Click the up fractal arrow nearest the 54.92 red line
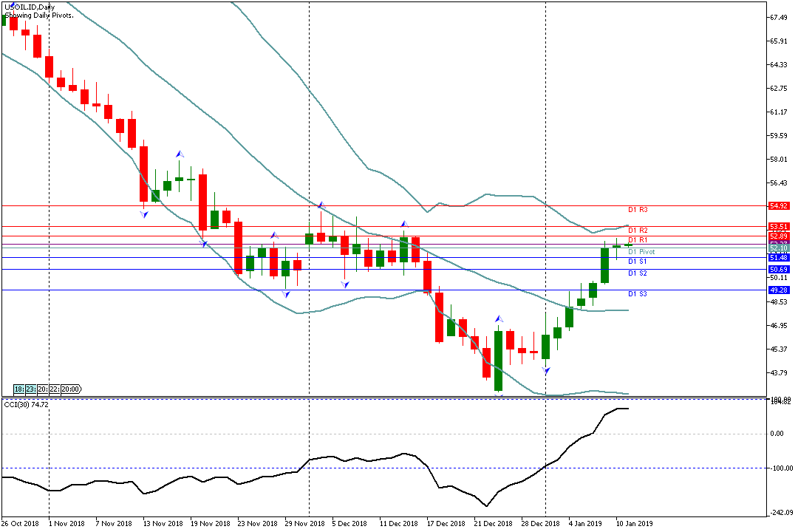Image resolution: width=798 pixels, height=532 pixels. pos(321,205)
